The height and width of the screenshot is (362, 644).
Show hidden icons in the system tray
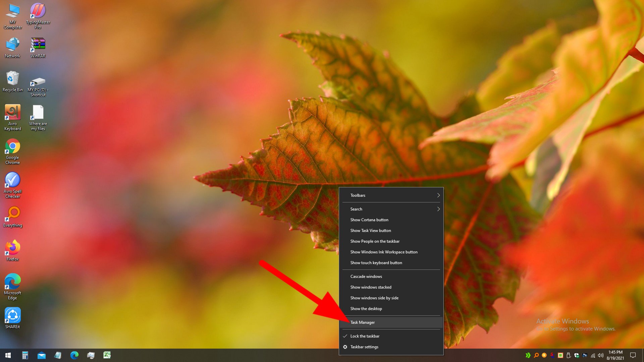click(x=528, y=355)
